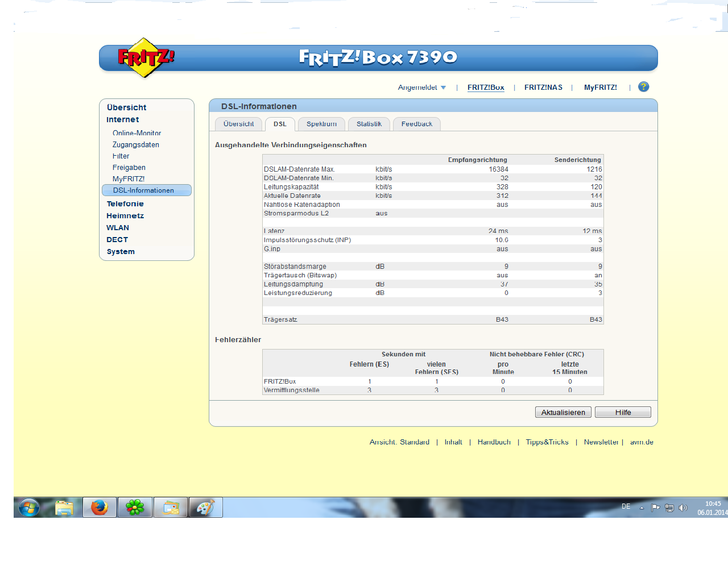Click the Aktualisieren button

tap(563, 412)
